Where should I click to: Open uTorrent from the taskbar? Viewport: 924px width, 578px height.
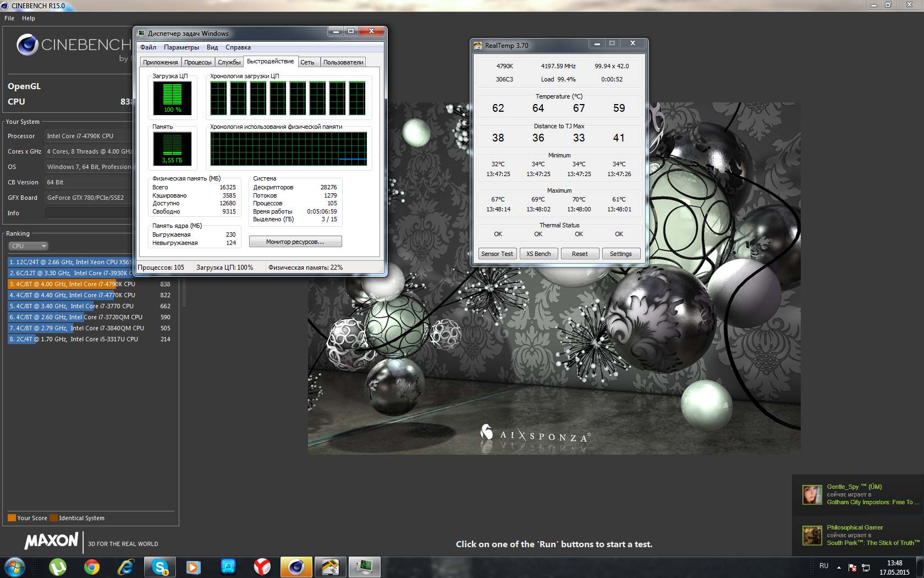57,566
